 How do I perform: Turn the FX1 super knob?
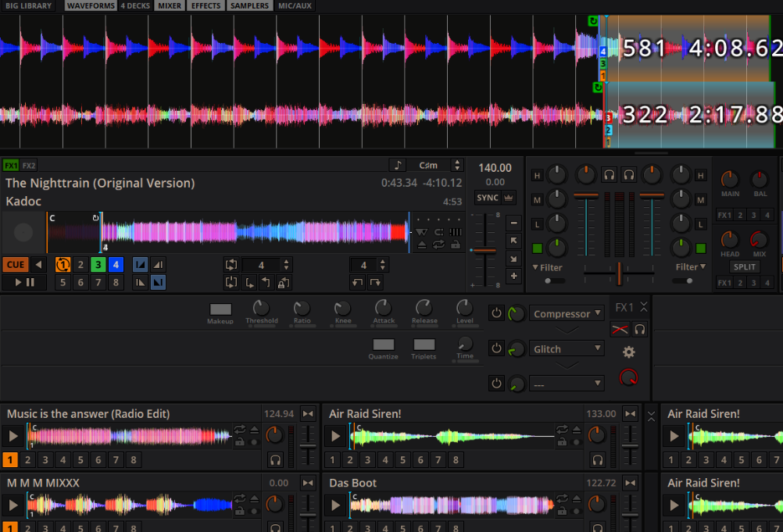pyautogui.click(x=630, y=378)
